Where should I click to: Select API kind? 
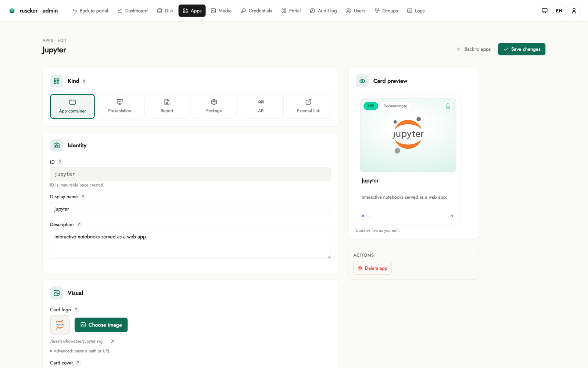[x=261, y=106]
